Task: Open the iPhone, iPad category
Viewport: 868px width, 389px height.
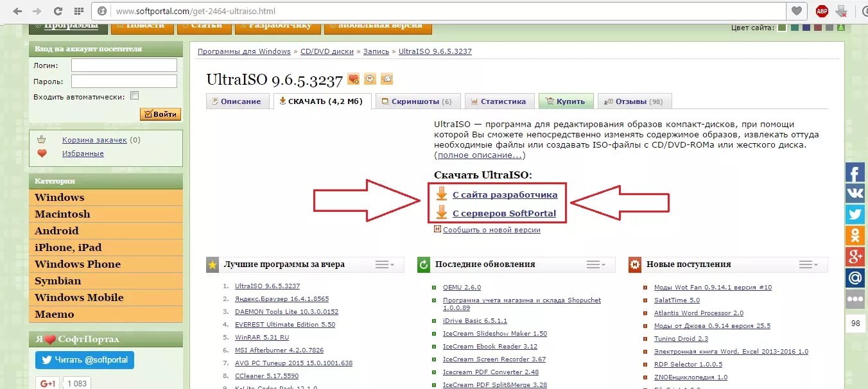Action: [x=106, y=247]
